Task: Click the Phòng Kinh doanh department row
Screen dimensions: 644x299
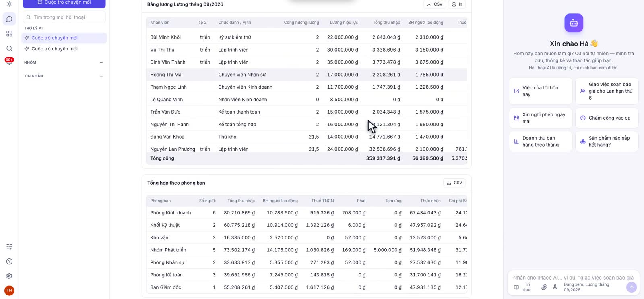Action: click(x=307, y=213)
